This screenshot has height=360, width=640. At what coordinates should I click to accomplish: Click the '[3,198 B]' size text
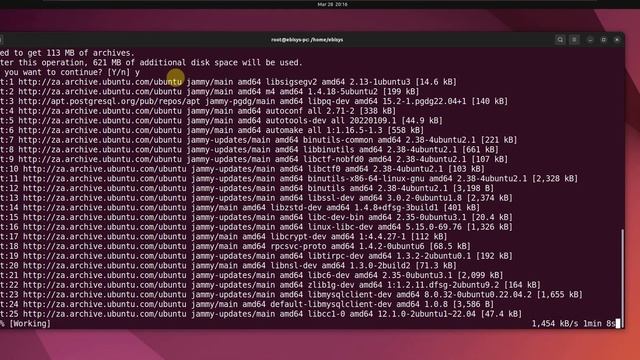tap(473, 188)
